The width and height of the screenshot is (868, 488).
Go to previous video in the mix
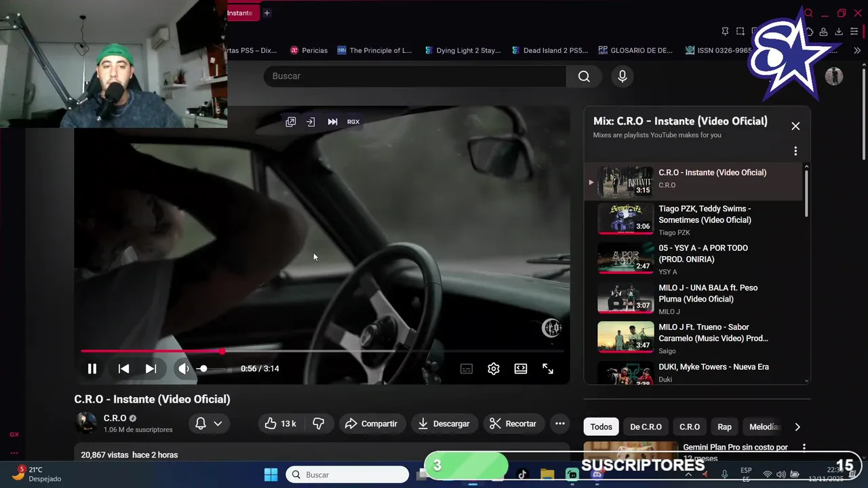(123, 369)
